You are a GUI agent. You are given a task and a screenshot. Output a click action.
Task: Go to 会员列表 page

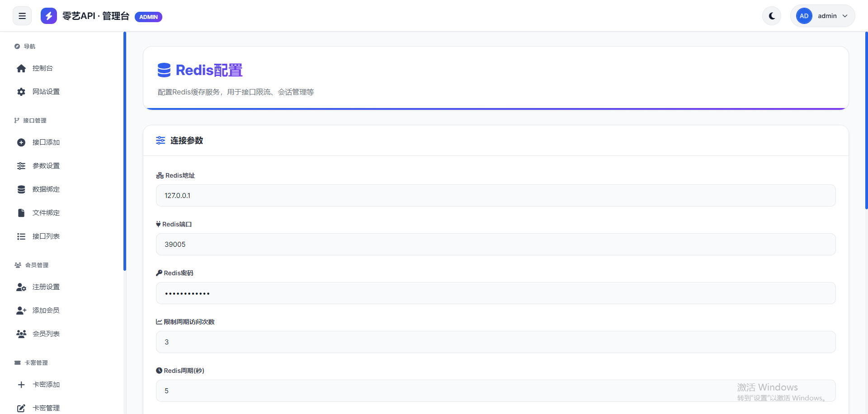click(x=46, y=334)
